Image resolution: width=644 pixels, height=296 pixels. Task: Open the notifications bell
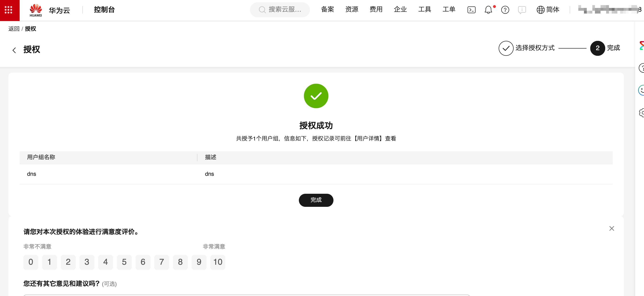point(488,10)
